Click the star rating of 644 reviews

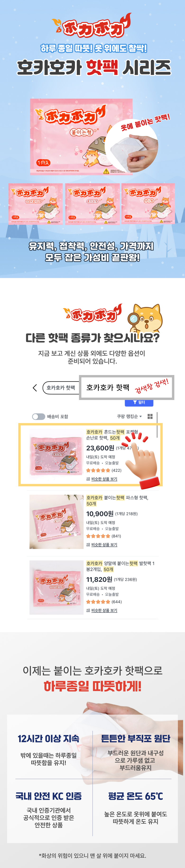point(98,601)
